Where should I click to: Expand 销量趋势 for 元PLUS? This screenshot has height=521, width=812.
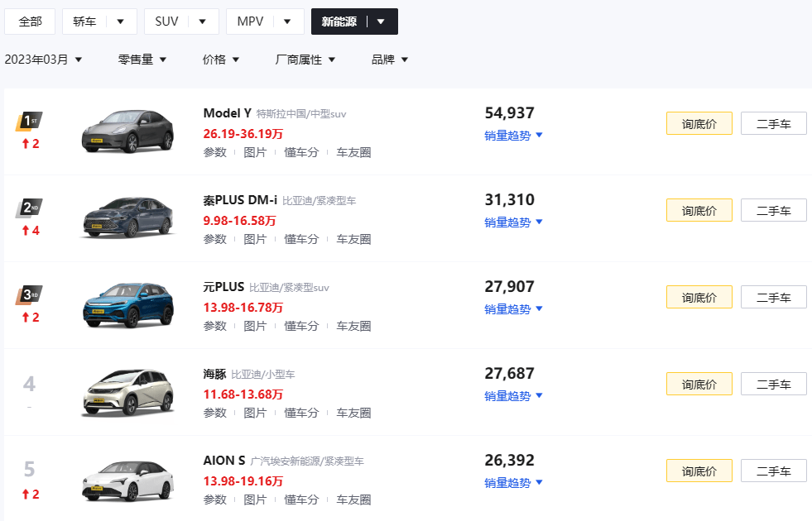pyautogui.click(x=513, y=309)
